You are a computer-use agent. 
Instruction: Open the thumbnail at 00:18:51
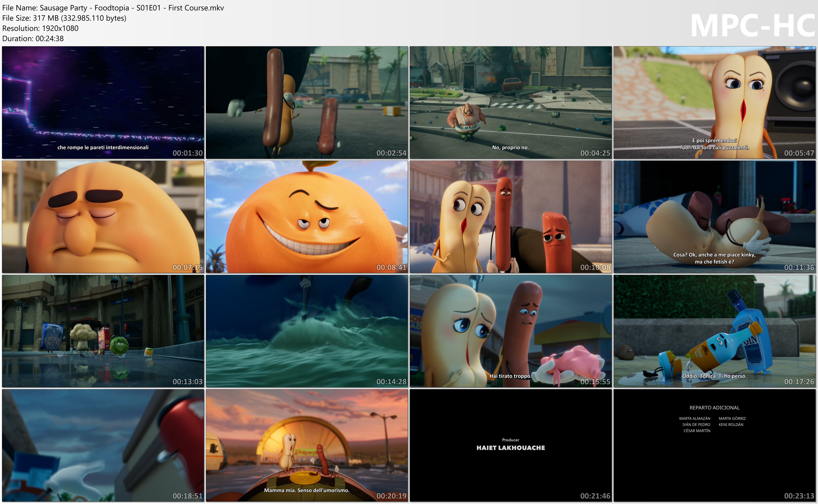pyautogui.click(x=103, y=445)
